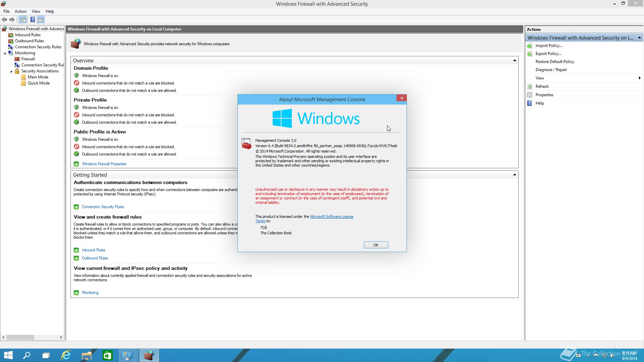
Task: Click the Windows Firewall taskbar button
Action: [x=149, y=355]
